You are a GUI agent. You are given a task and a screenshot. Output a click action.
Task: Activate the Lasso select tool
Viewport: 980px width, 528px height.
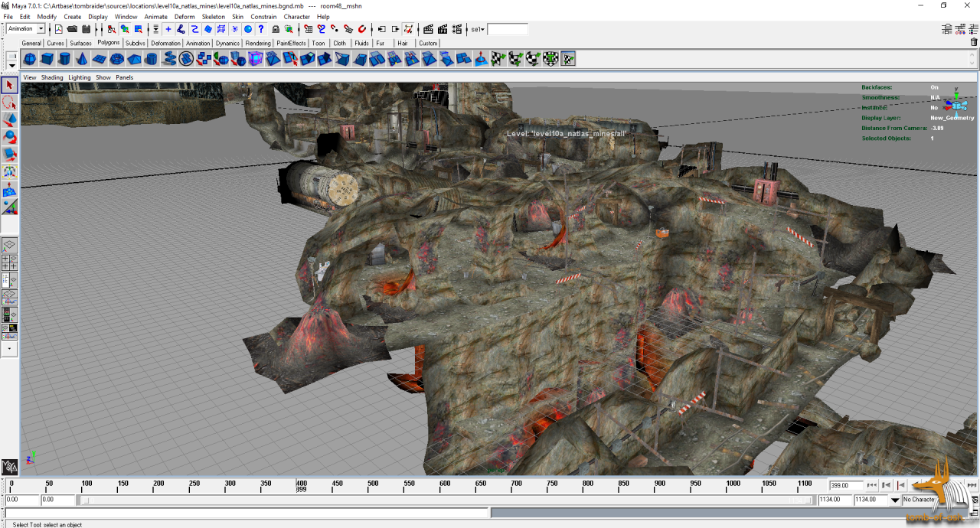point(10,103)
